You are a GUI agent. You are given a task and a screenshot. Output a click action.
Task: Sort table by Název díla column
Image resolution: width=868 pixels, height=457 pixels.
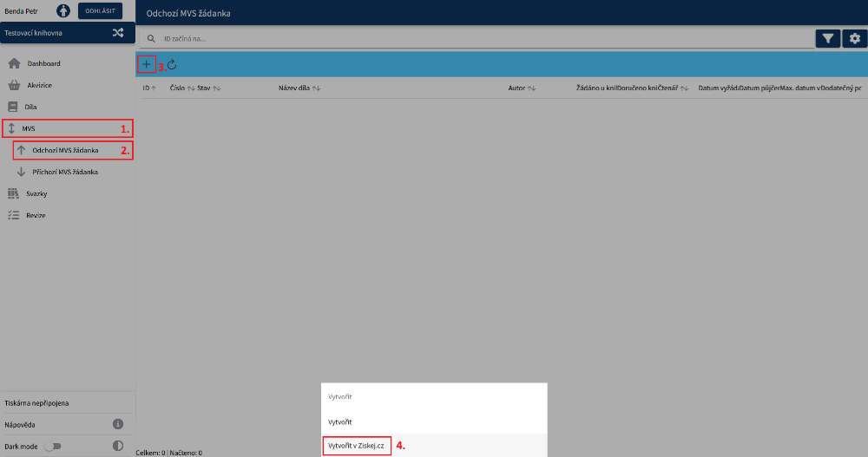point(299,88)
